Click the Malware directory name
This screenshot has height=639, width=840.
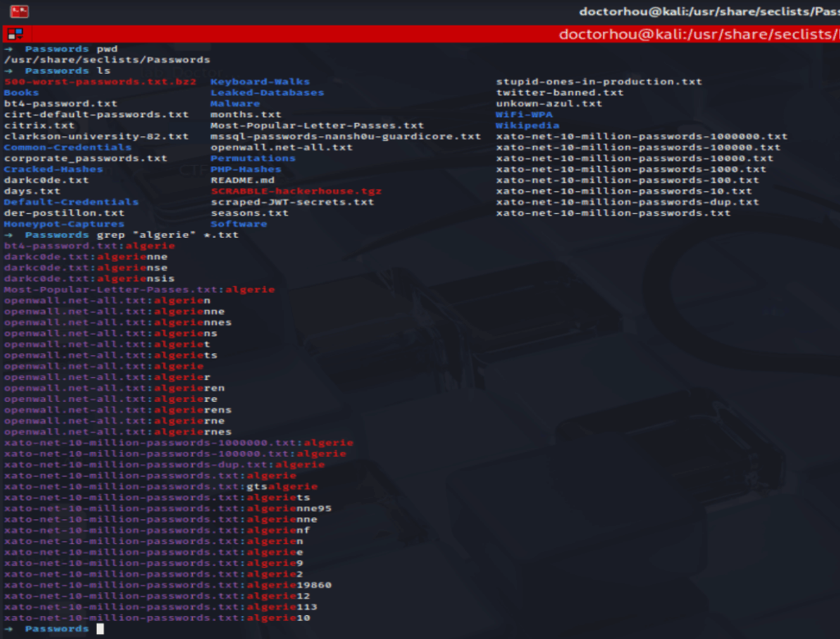click(235, 103)
